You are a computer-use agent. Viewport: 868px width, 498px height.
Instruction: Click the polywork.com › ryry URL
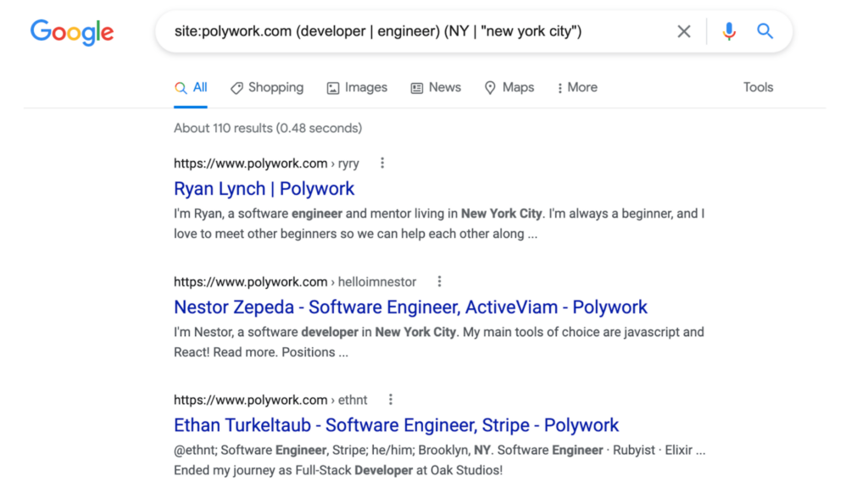[x=266, y=163]
